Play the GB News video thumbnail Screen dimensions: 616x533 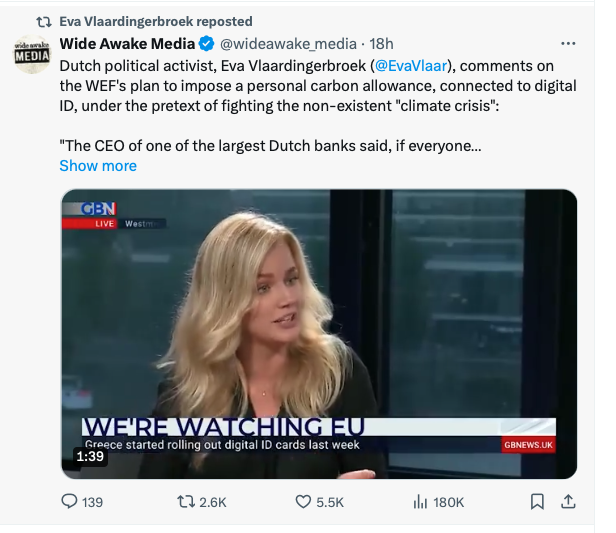(318, 334)
